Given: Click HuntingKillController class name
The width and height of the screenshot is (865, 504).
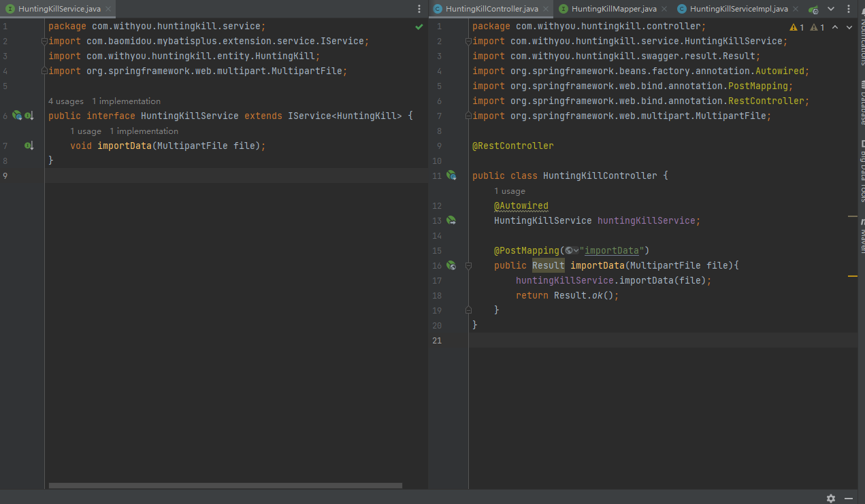Looking at the screenshot, I should [x=600, y=175].
